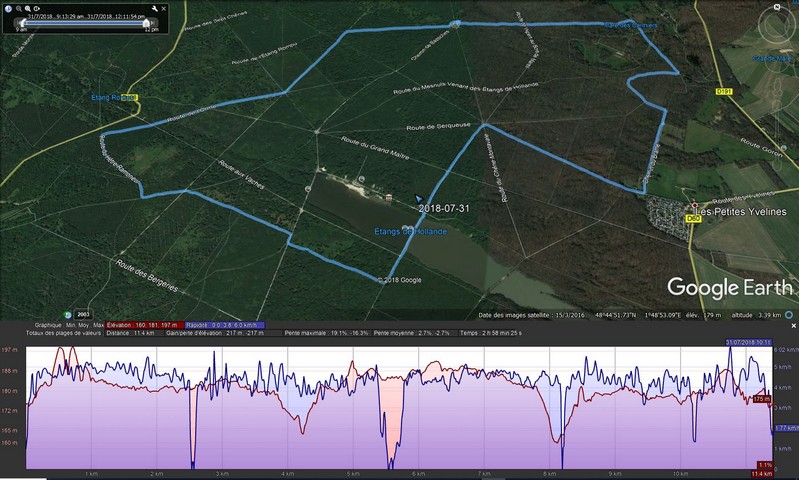799x480 pixels.
Task: Click the 175 m elevation cursor tag
Action: point(762,399)
